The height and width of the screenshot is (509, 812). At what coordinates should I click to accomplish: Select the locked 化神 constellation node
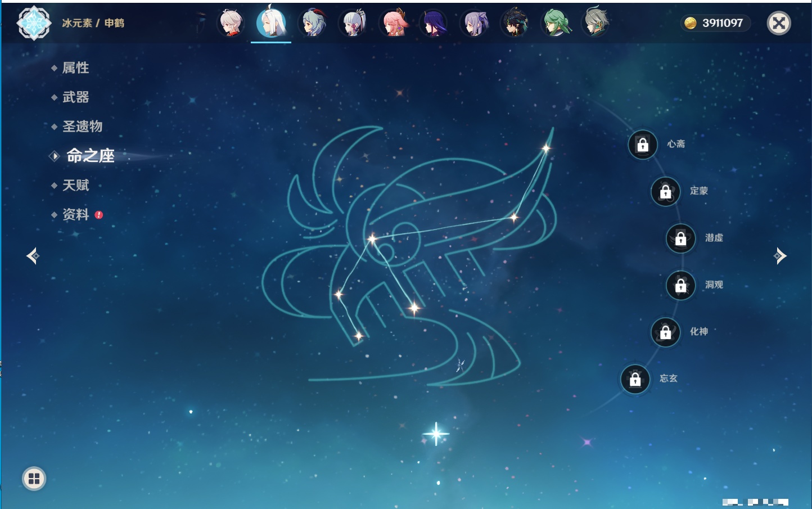(x=665, y=332)
